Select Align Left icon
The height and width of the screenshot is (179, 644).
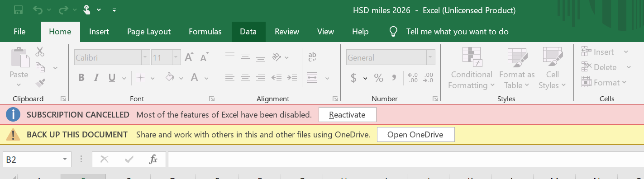[x=230, y=77]
